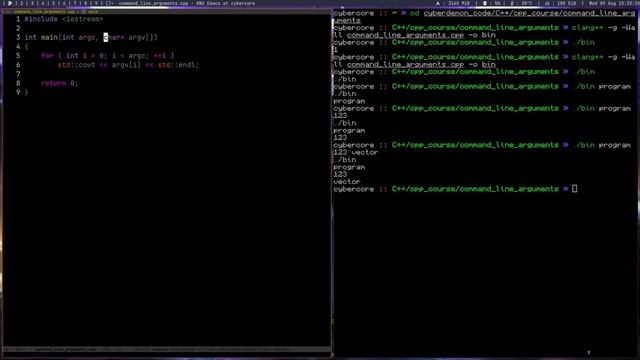Switch to workspace 7 in top bar
Screen dimensions: 640x360
75,3
